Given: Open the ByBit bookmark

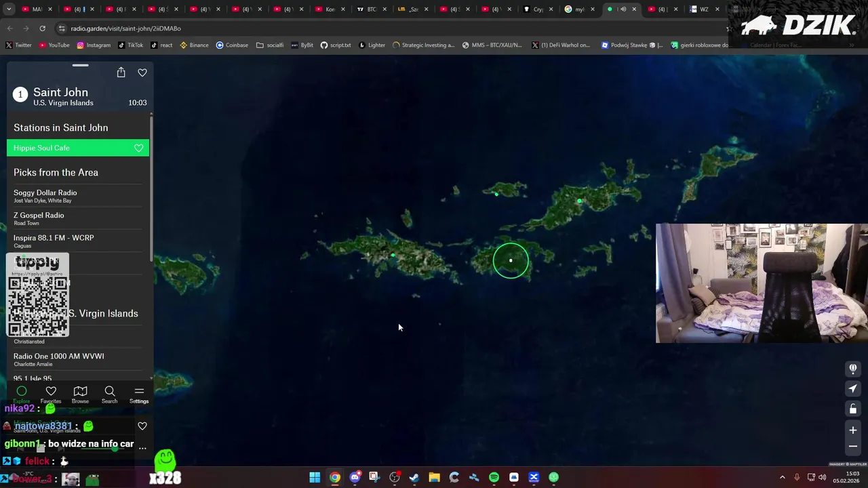Looking at the screenshot, I should coord(302,45).
